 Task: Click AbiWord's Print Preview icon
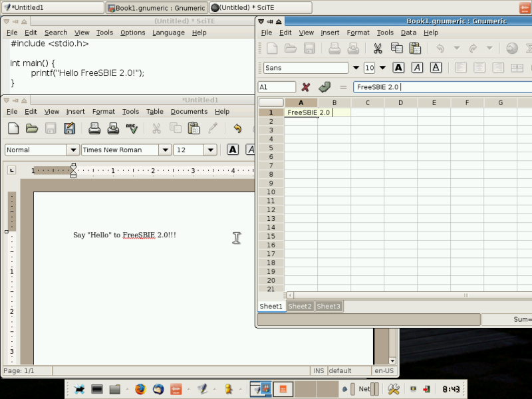point(113,128)
